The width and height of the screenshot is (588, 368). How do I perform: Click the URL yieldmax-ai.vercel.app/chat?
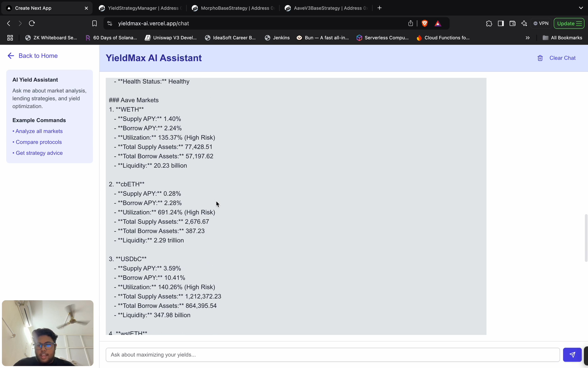153,24
